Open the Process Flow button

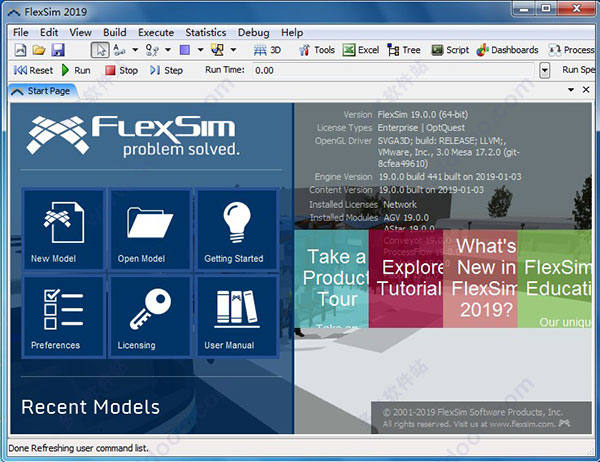(572, 50)
